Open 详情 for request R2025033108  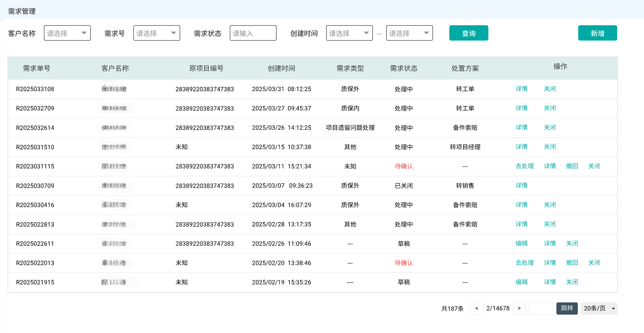[521, 89]
